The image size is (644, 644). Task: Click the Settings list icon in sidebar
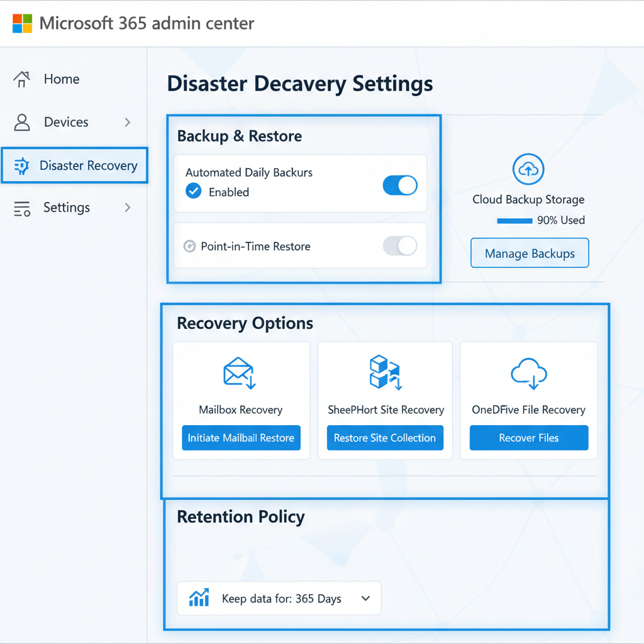(22, 208)
